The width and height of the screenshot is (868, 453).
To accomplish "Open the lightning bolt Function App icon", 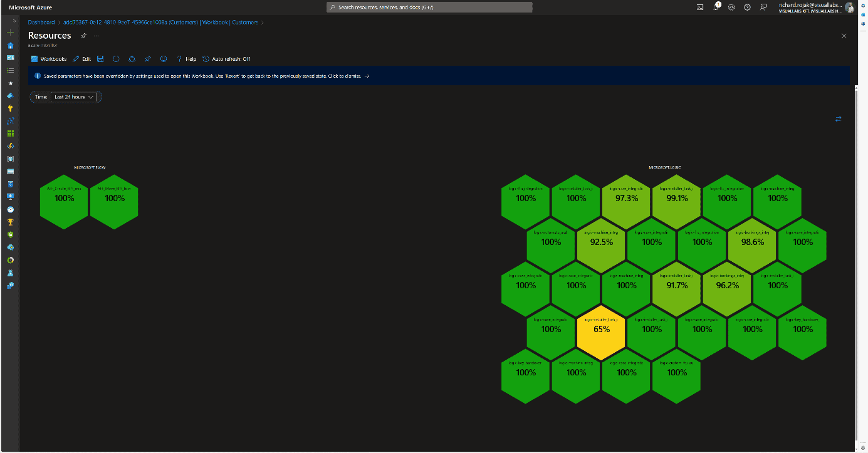I will (10, 146).
